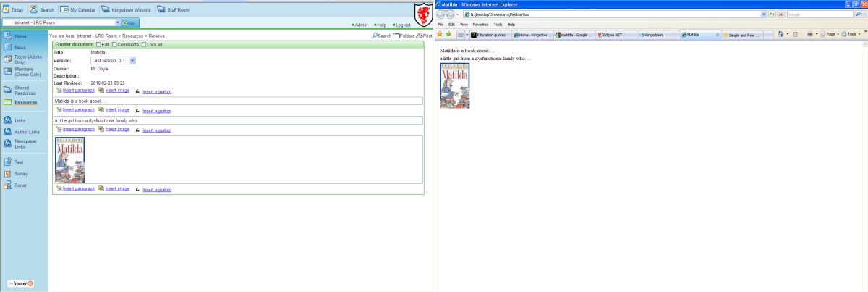Open My Calendar from top bar
The width and height of the screenshot is (868, 292).
64,10
